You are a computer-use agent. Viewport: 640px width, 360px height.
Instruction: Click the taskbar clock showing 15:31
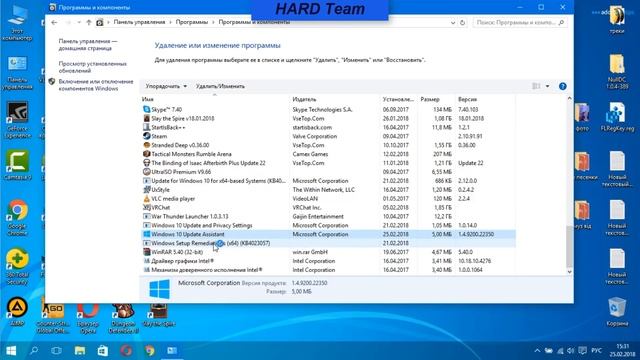pyautogui.click(x=623, y=351)
